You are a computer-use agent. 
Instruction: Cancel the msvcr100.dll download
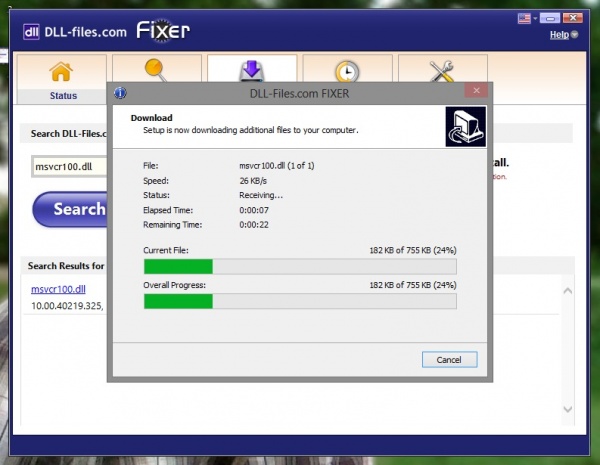click(450, 360)
